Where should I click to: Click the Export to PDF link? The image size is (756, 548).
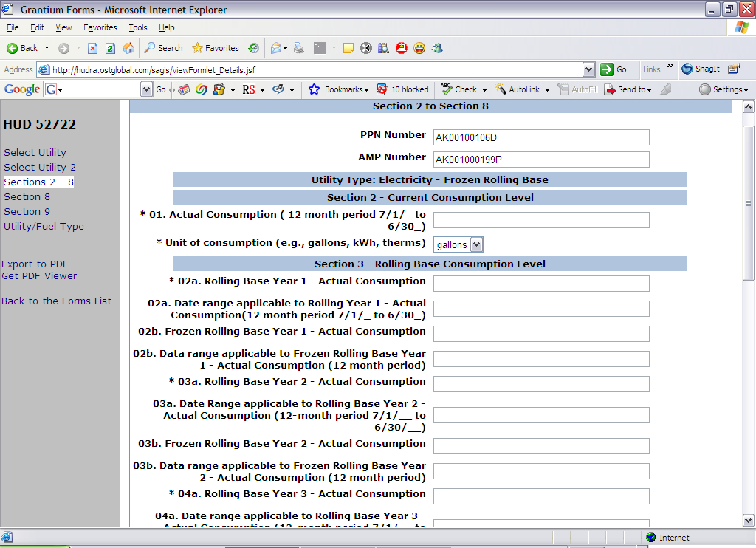(35, 264)
